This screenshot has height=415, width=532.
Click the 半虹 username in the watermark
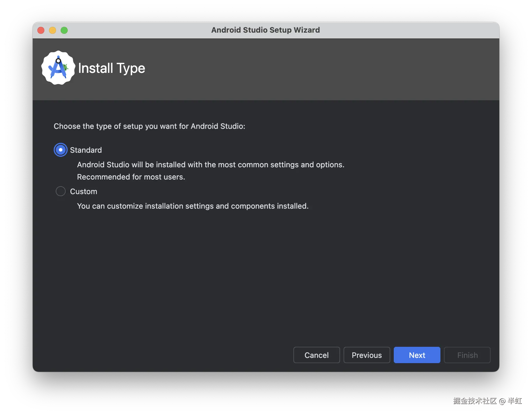point(515,401)
